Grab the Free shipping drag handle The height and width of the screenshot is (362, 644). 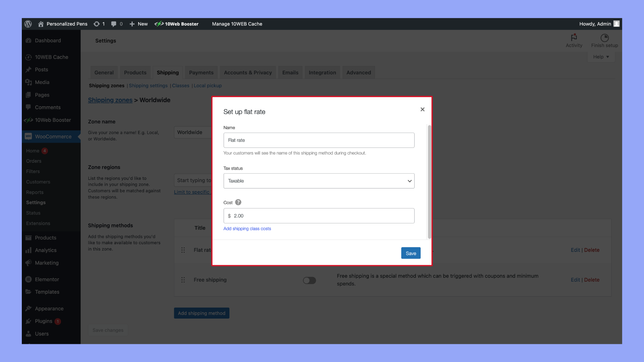click(x=183, y=280)
